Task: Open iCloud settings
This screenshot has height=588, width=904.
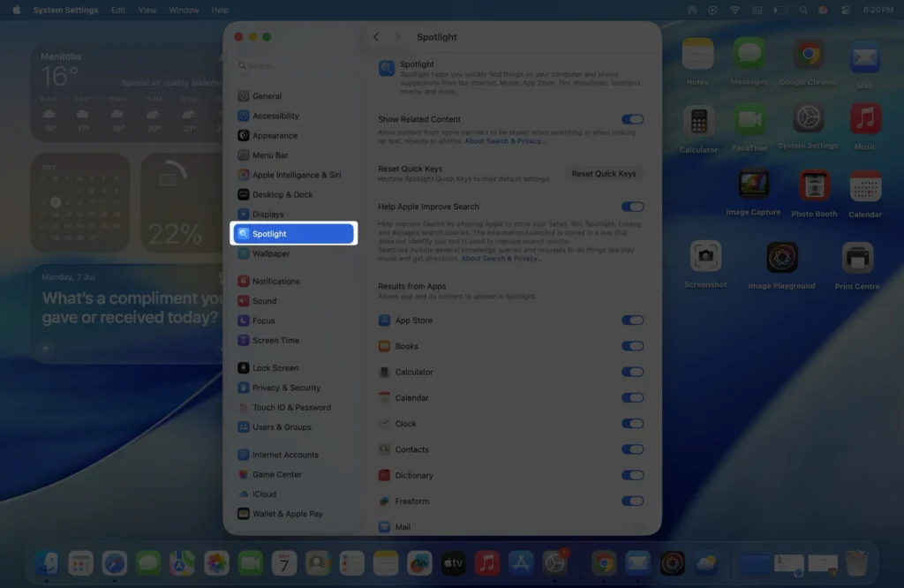Action: click(x=262, y=494)
